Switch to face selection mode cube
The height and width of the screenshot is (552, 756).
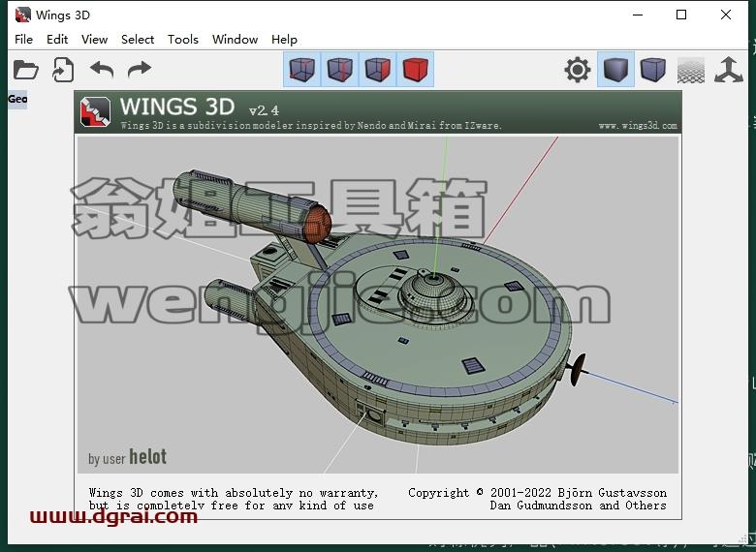pyautogui.click(x=377, y=70)
